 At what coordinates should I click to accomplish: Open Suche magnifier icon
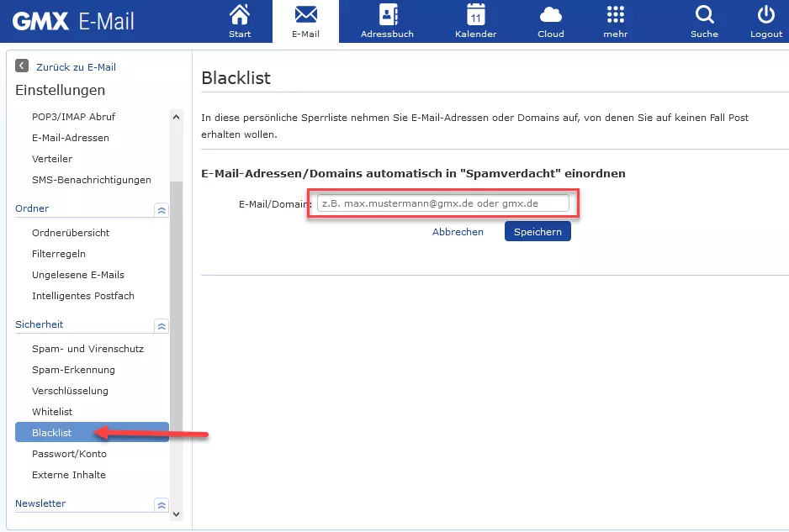coord(704,21)
